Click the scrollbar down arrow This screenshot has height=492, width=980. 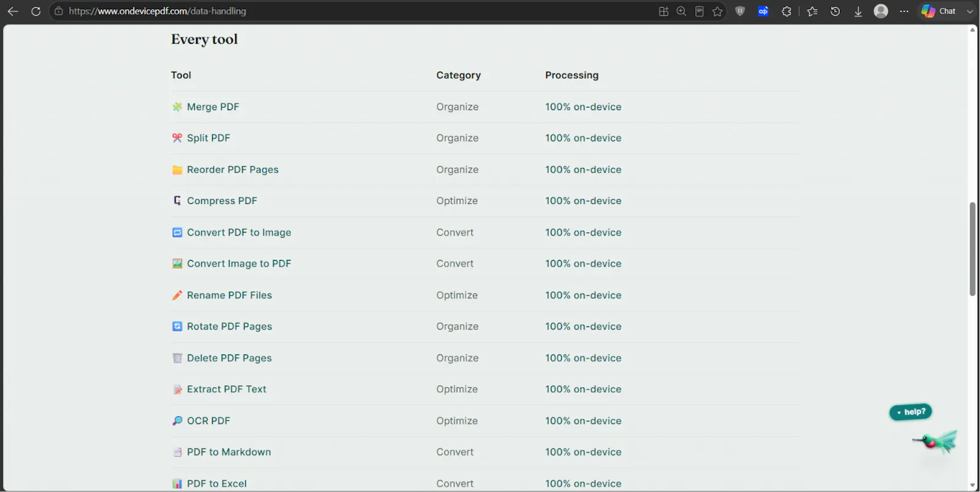coord(972,486)
